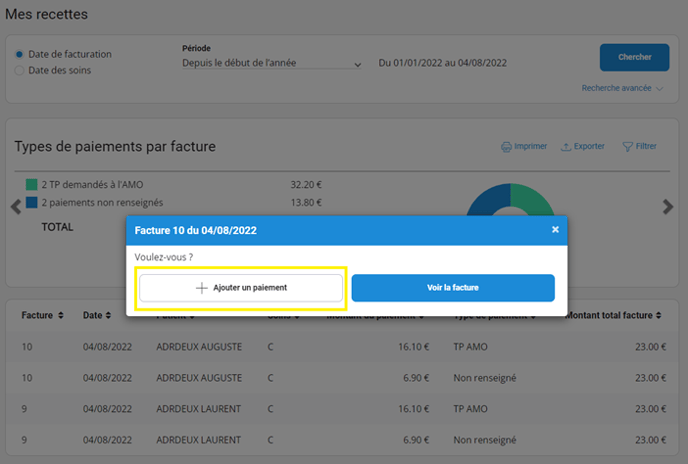Click blue paiements non renseignés swatch
Viewport: 688px width, 464px height.
pos(32,202)
